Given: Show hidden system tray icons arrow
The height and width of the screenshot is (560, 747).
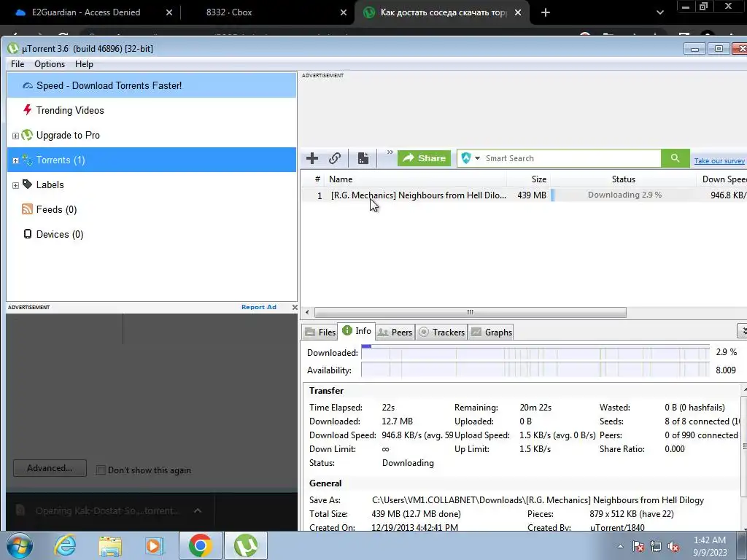Looking at the screenshot, I should click(x=620, y=547).
